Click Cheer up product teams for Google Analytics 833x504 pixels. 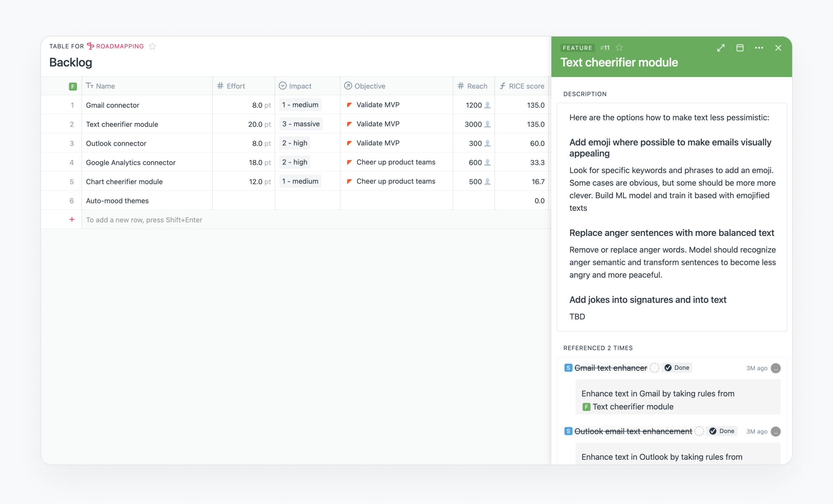[x=396, y=162]
